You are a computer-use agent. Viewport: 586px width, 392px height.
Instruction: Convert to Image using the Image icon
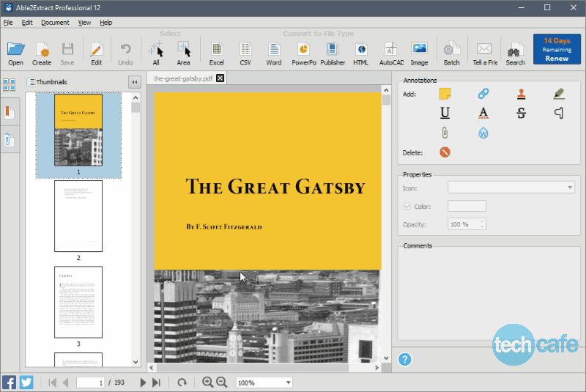pos(419,53)
